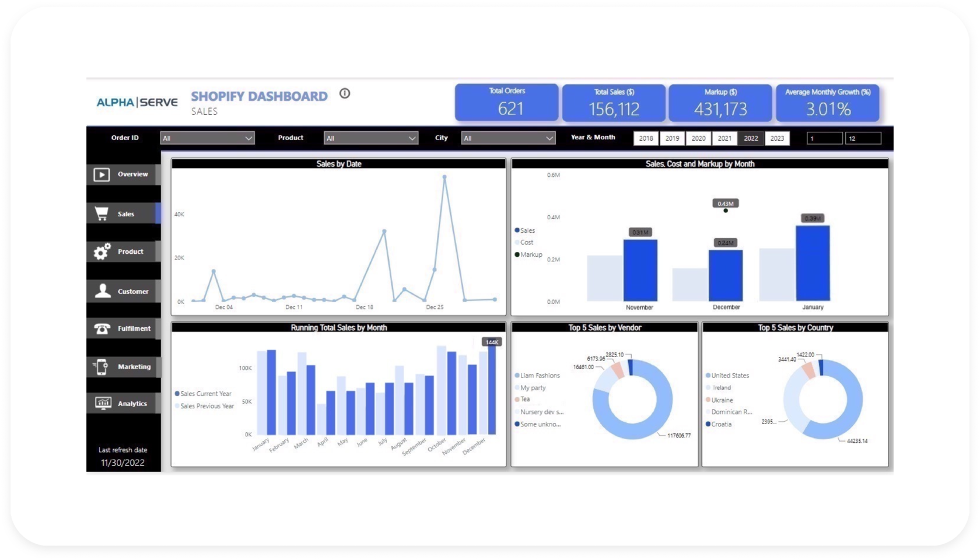Switch to the 2018 year filter
Screen dimensions: 980x560
pyautogui.click(x=645, y=138)
